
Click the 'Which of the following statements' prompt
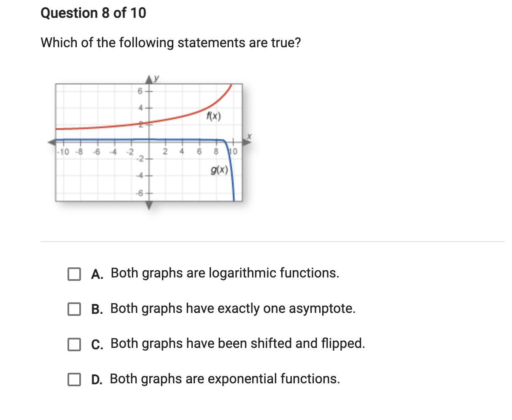170,43
